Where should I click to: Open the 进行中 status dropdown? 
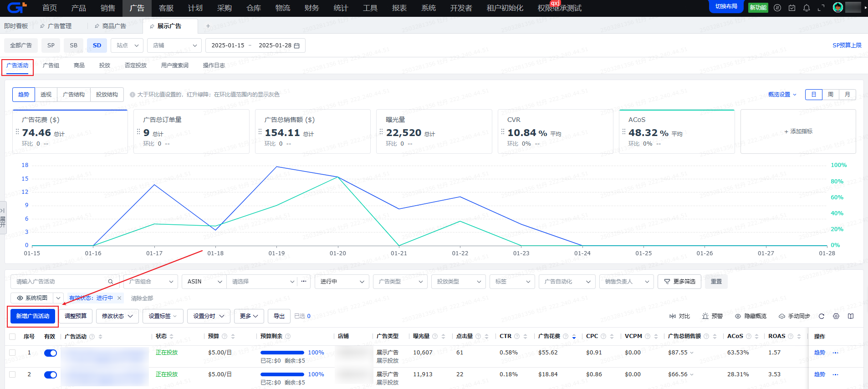coord(342,282)
